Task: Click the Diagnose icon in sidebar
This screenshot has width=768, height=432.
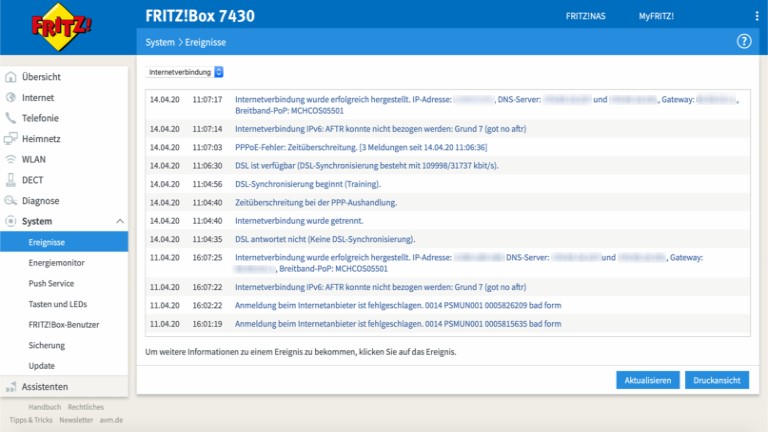Action: pyautogui.click(x=11, y=200)
